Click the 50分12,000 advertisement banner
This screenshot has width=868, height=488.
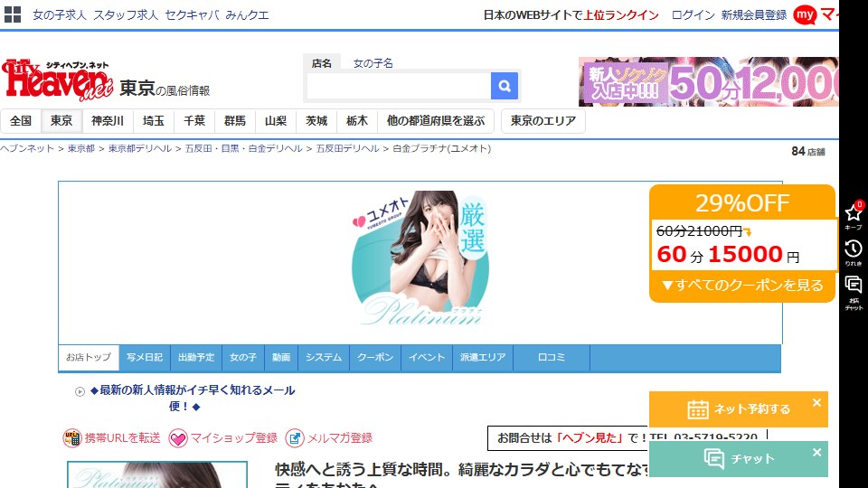tap(709, 82)
